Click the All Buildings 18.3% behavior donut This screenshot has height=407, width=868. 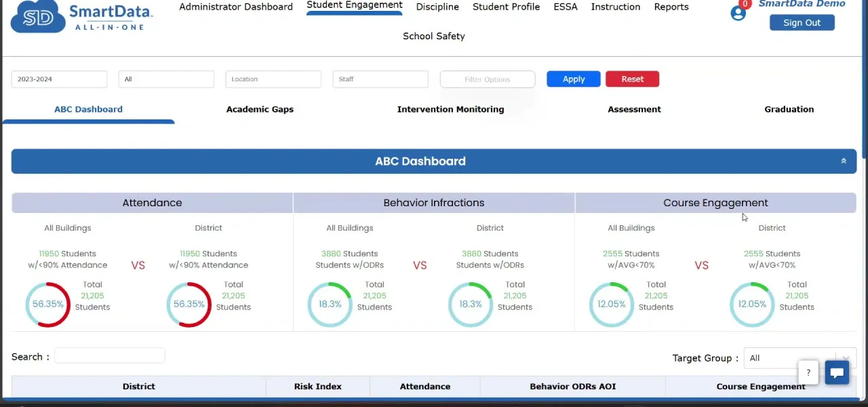click(x=330, y=305)
